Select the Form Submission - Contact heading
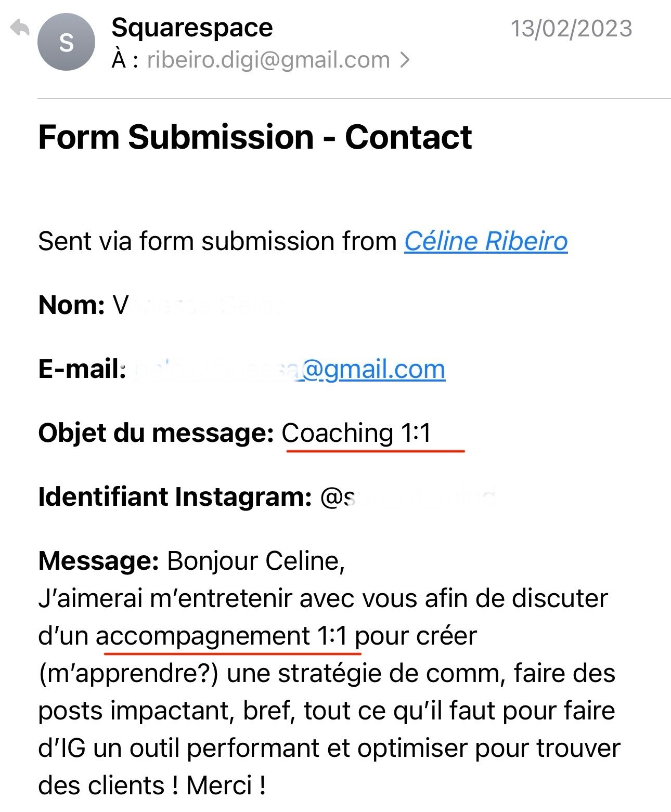 [x=255, y=137]
